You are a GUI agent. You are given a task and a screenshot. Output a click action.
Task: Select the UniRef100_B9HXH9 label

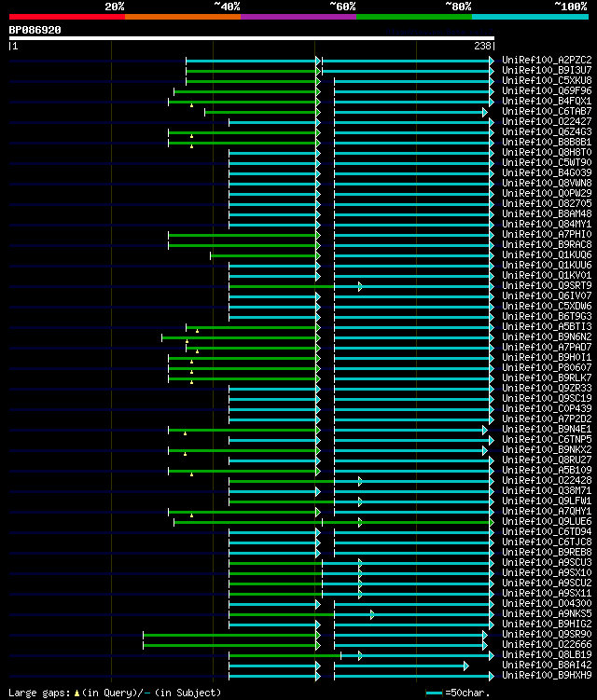coord(547,676)
